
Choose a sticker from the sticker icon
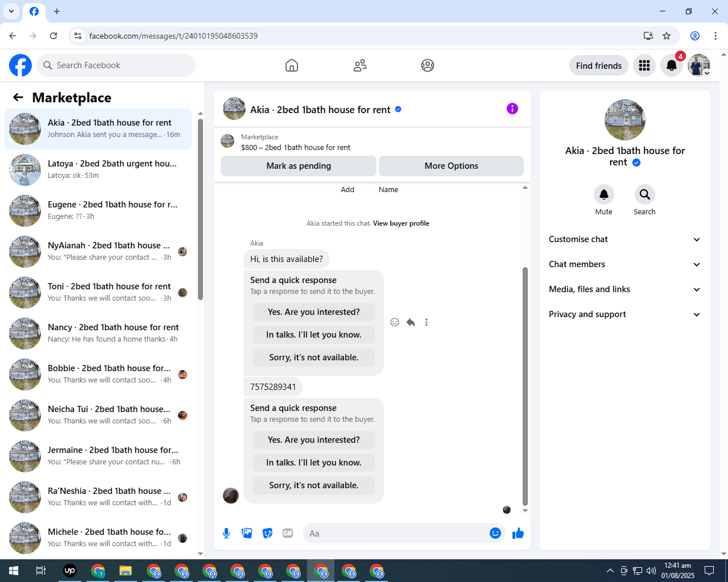coord(267,533)
